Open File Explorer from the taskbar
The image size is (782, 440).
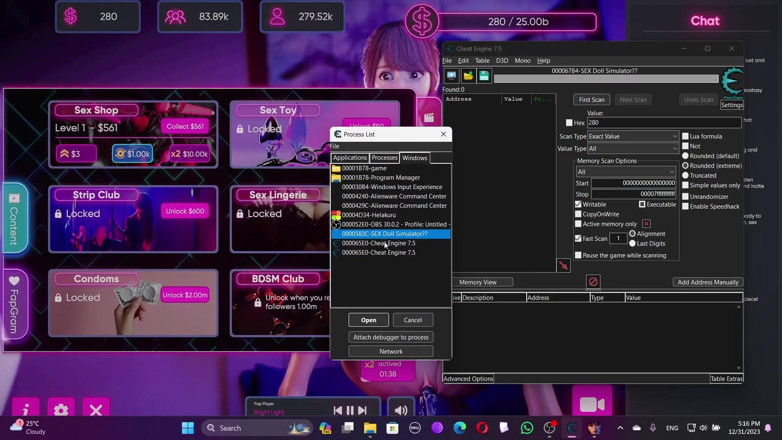pyautogui.click(x=370, y=428)
